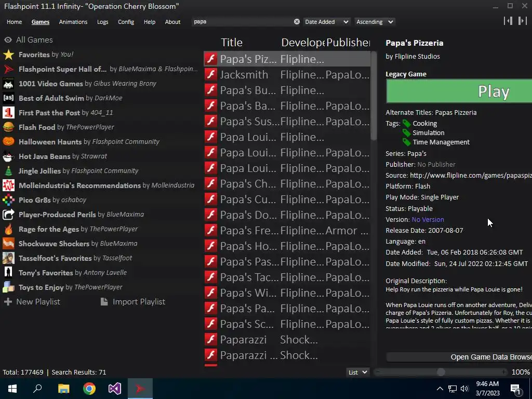Image resolution: width=532 pixels, height=399 pixels.
Task: Toggle the All Games eye icon
Action: 8,40
